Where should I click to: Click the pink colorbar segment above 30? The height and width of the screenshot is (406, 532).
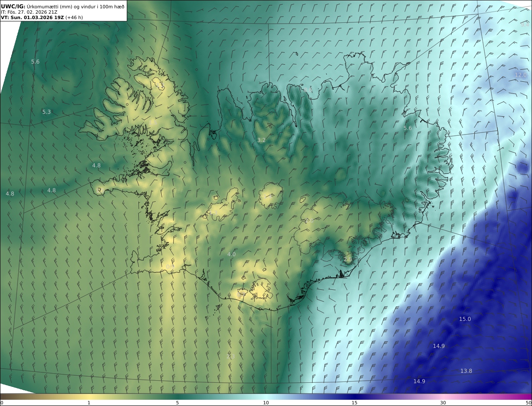pos(443,396)
